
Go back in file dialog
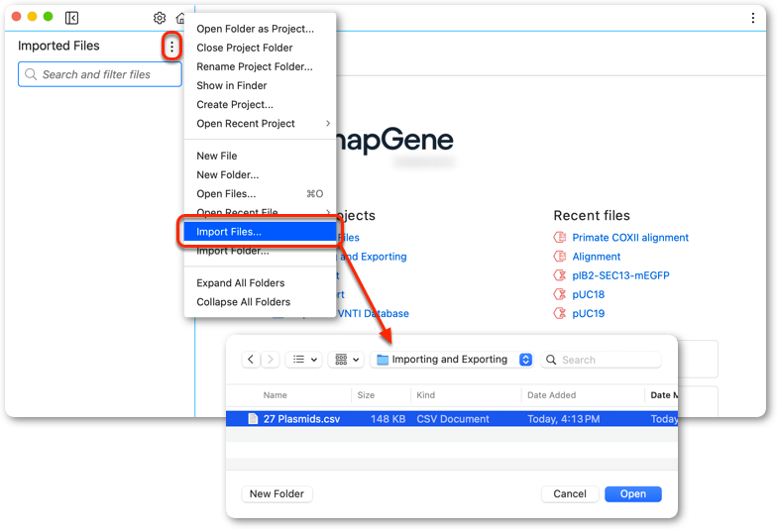(251, 359)
